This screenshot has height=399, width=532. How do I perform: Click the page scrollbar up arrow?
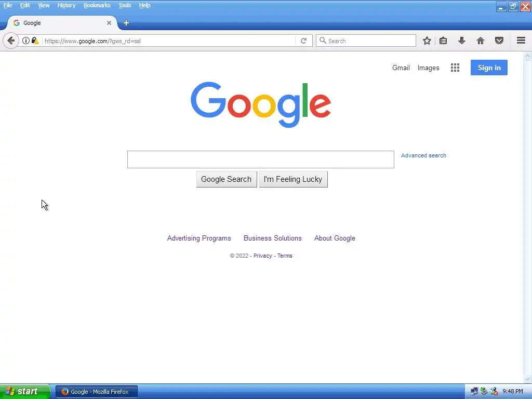point(527,56)
